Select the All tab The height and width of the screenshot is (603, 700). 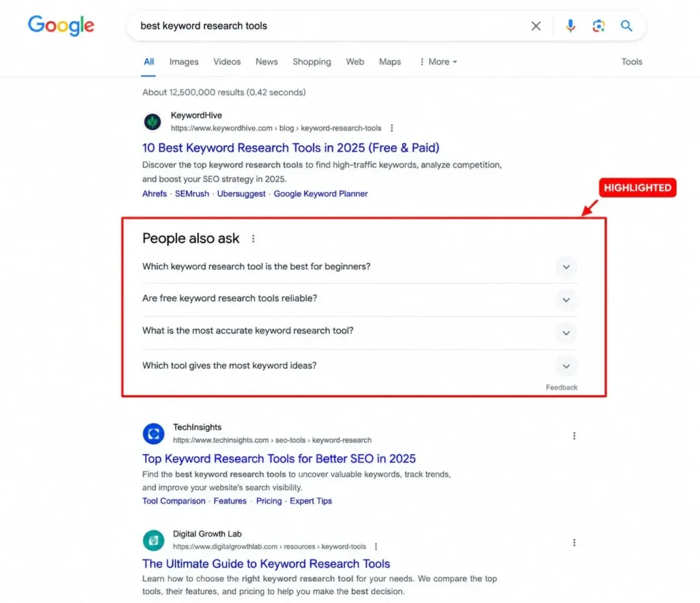tap(148, 62)
